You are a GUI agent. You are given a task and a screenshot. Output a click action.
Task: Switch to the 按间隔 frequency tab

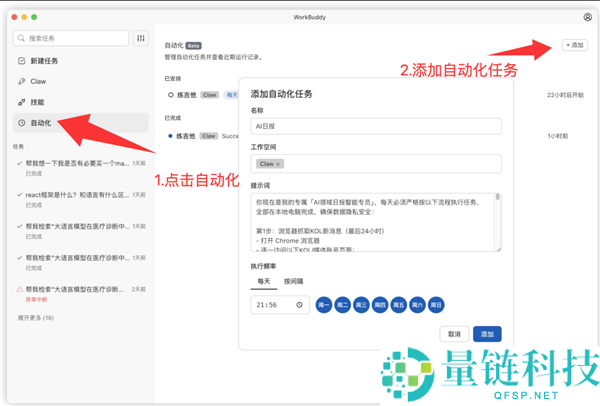293,282
